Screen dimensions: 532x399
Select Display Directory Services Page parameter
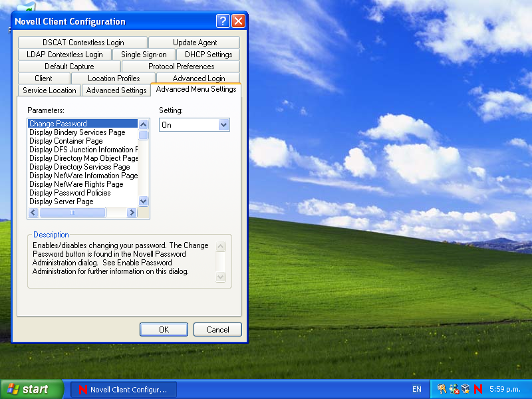82,167
